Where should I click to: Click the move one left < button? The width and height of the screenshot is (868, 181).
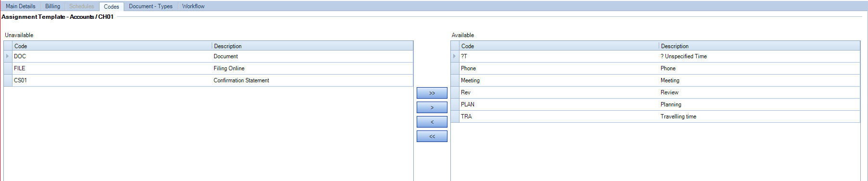(x=432, y=122)
